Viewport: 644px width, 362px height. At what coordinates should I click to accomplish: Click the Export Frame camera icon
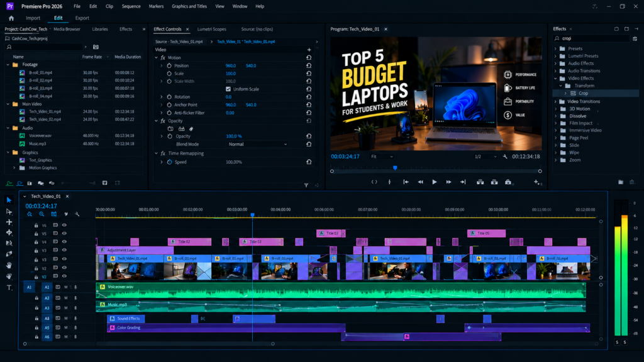point(508,182)
